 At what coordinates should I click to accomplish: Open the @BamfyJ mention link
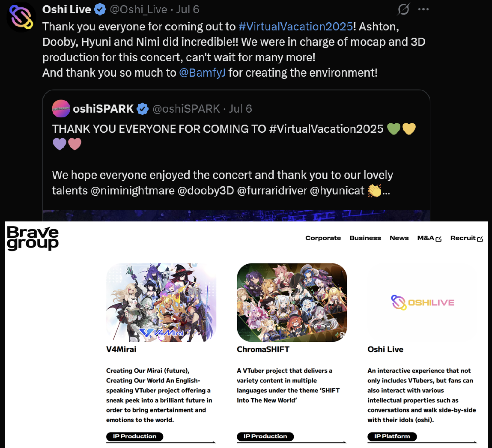pos(202,73)
